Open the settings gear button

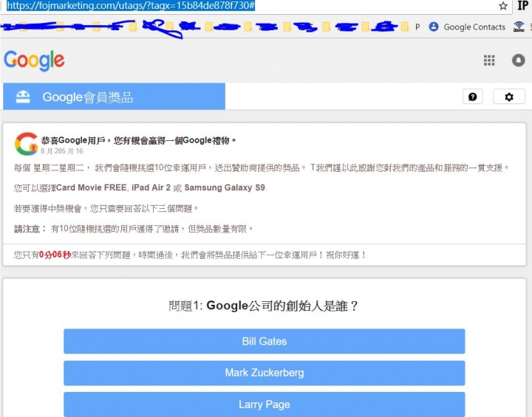[509, 97]
